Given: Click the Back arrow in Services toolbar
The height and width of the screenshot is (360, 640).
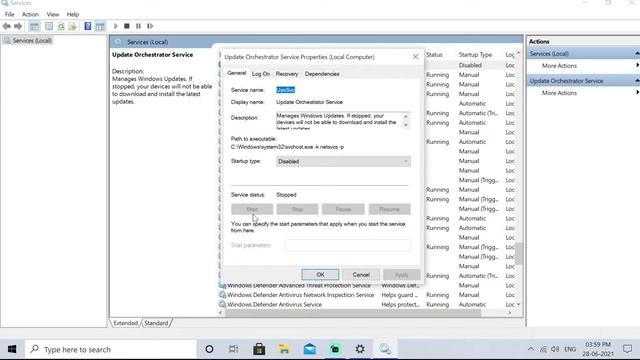Looking at the screenshot, I should (7, 26).
